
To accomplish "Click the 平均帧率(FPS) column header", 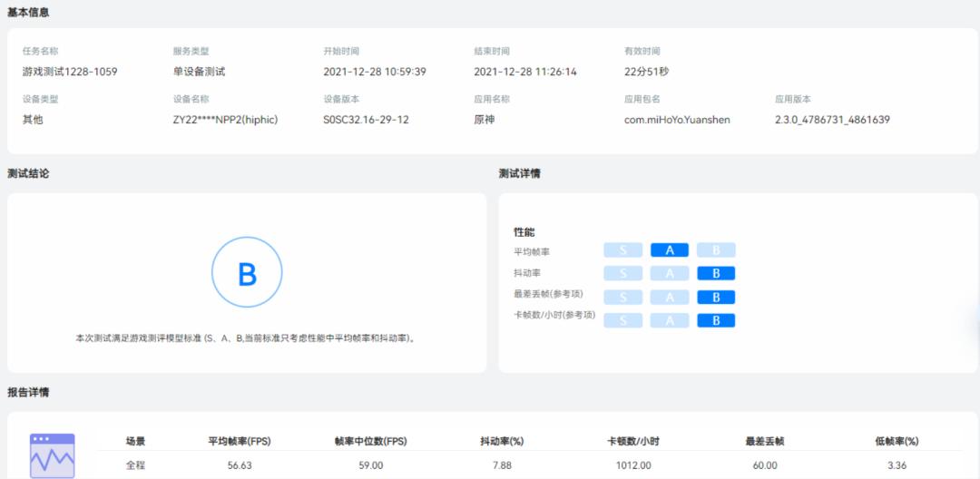I will (240, 441).
